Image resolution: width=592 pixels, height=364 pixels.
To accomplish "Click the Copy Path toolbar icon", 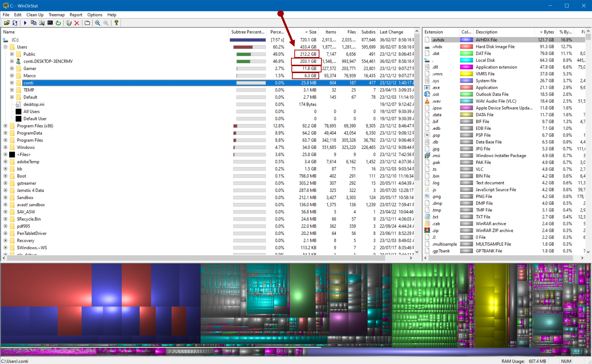I will (x=33, y=23).
